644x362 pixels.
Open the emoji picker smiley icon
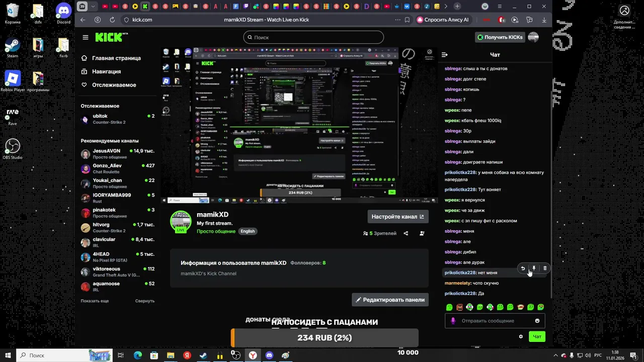pos(537,321)
